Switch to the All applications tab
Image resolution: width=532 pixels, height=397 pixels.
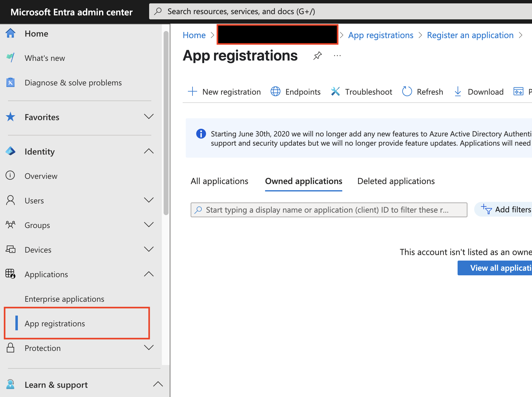[x=219, y=181]
